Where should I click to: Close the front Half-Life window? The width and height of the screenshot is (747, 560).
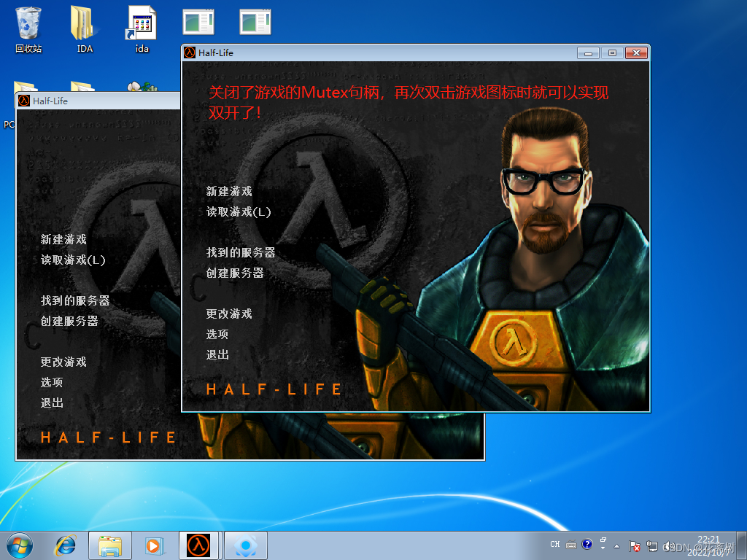point(636,52)
